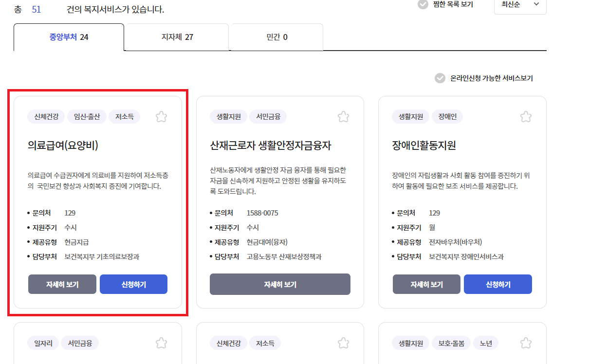This screenshot has width=607, height=364.
Task: Switch to the 중앙부처 24 tab
Action: [69, 37]
